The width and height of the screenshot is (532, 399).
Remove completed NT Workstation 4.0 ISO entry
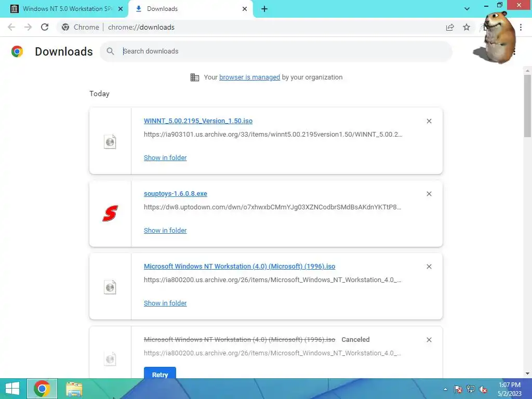[429, 267]
